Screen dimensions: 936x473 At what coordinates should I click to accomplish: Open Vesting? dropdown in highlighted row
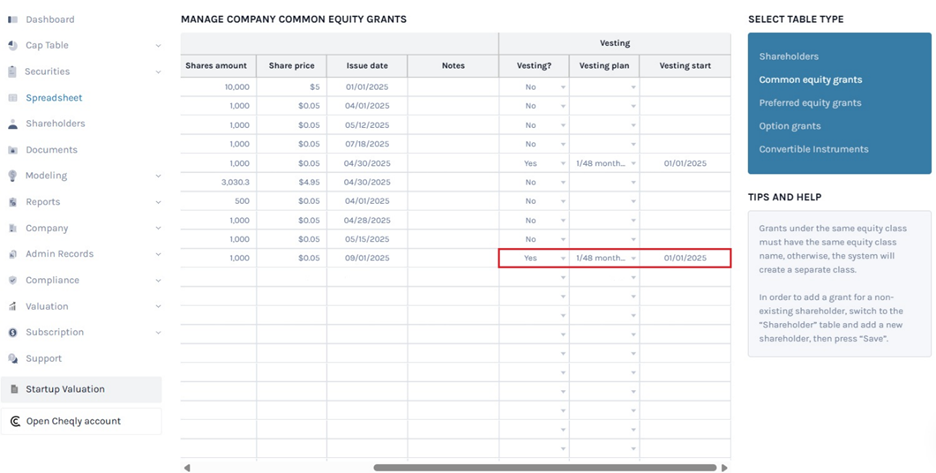click(563, 258)
